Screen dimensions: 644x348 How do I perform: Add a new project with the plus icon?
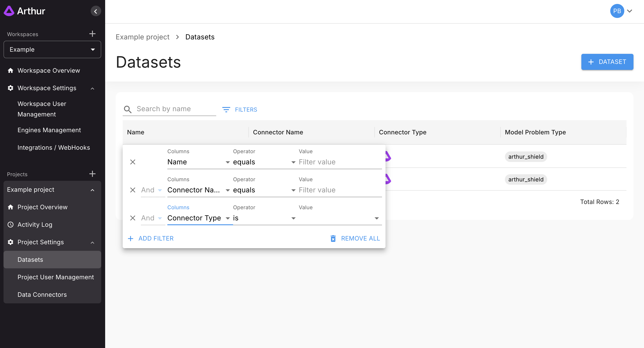click(x=92, y=174)
